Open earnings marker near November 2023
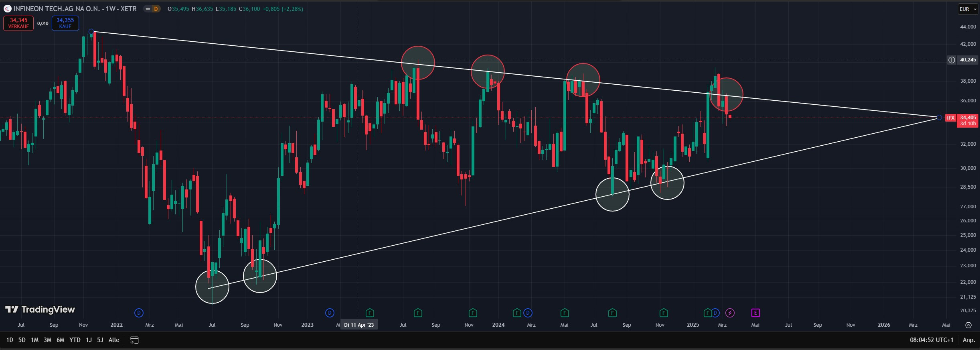 tap(473, 313)
